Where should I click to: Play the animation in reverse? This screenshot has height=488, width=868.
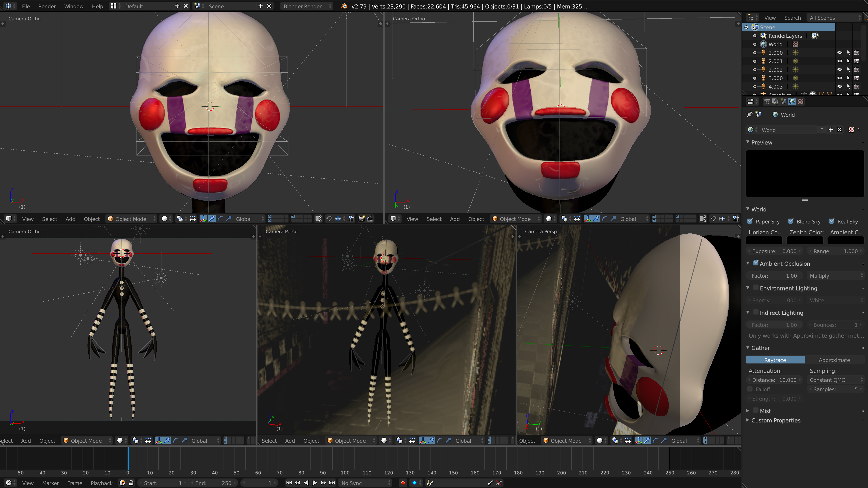click(x=306, y=483)
